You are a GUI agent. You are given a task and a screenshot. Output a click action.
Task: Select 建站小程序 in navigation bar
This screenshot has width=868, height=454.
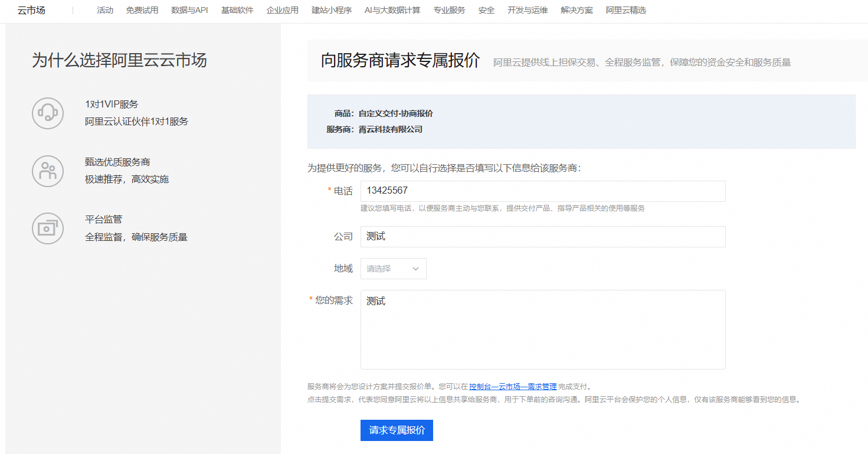pyautogui.click(x=332, y=10)
